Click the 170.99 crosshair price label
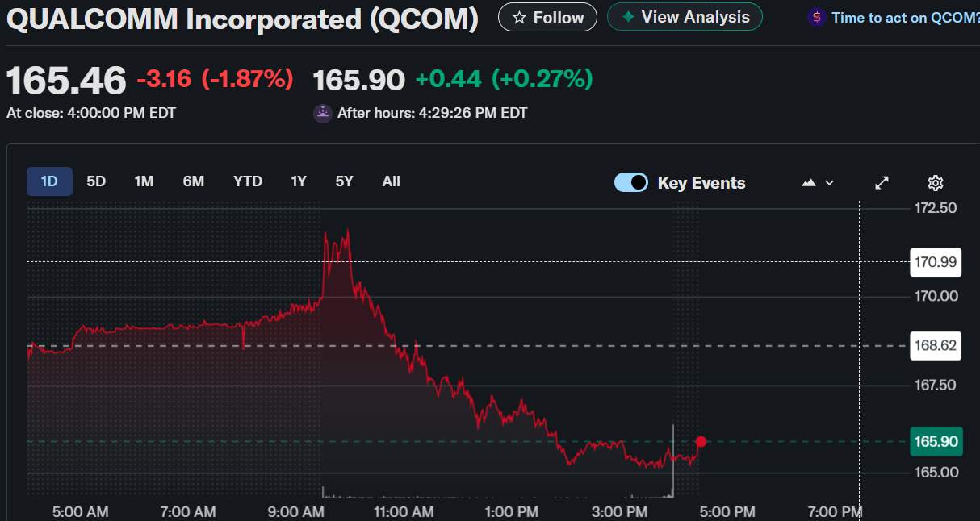 [936, 261]
